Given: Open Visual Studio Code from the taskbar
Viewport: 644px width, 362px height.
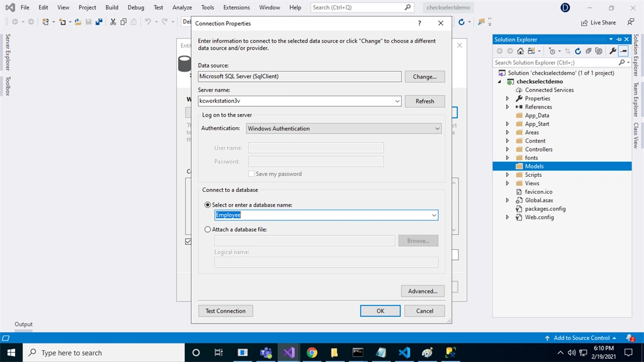Looking at the screenshot, I should tap(404, 353).
